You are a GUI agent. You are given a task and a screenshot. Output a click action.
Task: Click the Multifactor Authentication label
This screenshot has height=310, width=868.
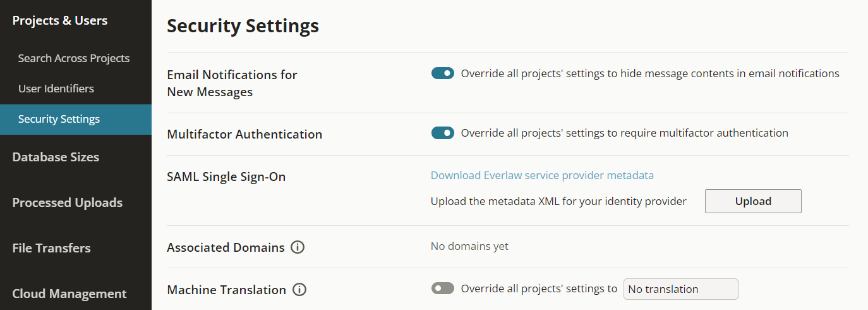pos(244,134)
